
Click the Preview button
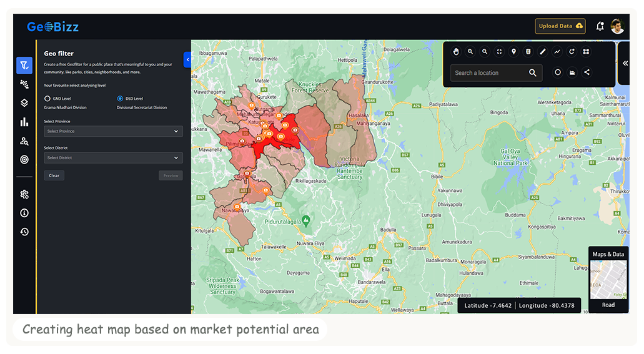(x=171, y=175)
